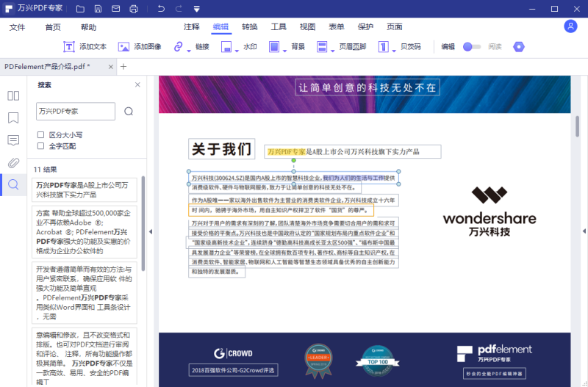Click the document vertical scrollbar thumb
This screenshot has height=387, width=588.
[577, 126]
